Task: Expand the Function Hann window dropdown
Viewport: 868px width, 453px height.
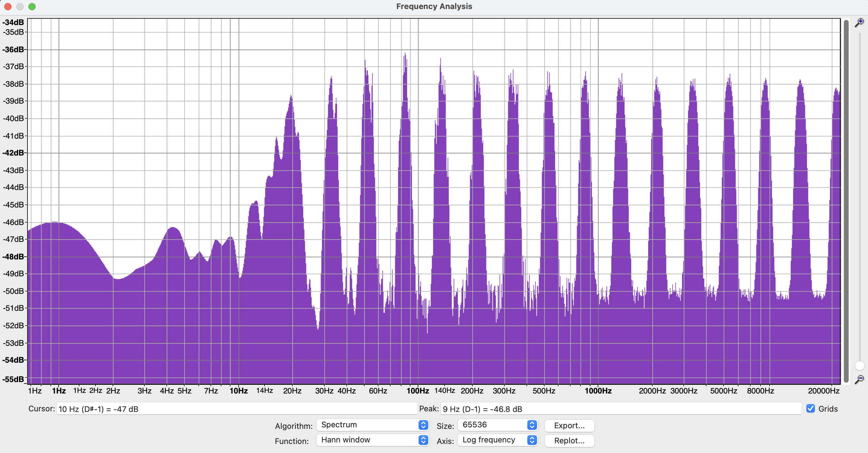Action: tap(372, 440)
